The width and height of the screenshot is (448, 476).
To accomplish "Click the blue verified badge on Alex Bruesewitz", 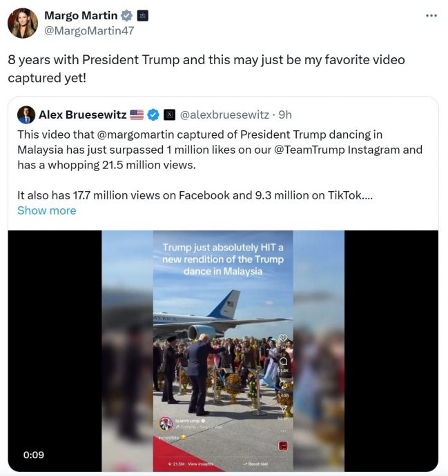I will 153,115.
